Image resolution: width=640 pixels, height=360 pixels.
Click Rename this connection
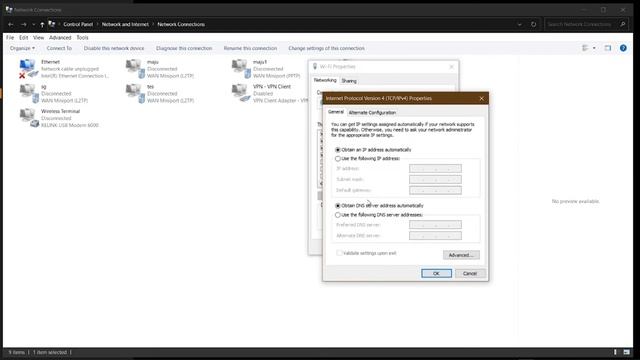pos(250,48)
